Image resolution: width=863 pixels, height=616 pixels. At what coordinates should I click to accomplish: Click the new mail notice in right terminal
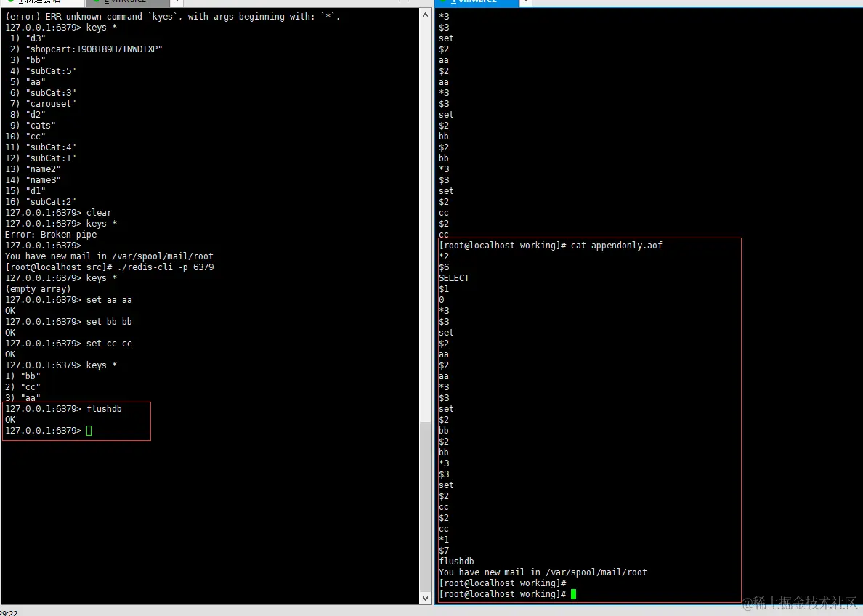coord(543,572)
